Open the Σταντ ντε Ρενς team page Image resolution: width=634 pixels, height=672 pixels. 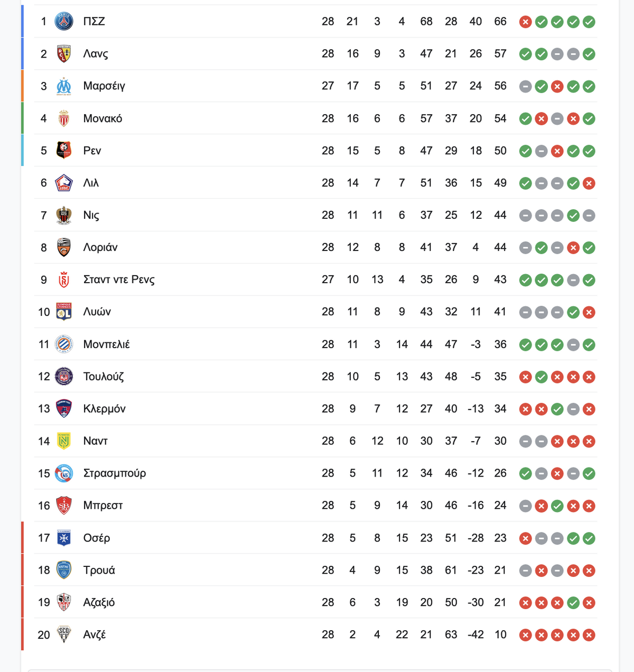click(119, 280)
